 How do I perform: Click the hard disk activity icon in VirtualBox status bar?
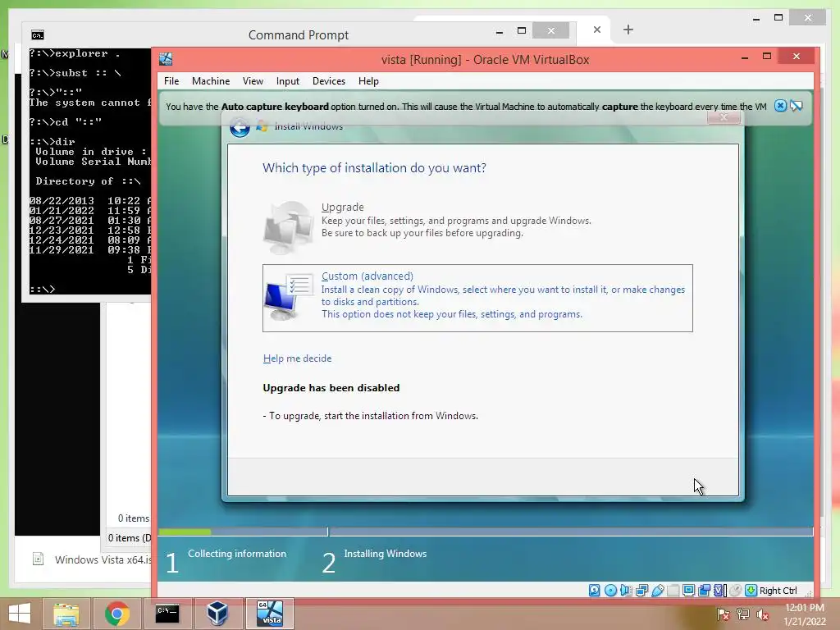pyautogui.click(x=594, y=591)
